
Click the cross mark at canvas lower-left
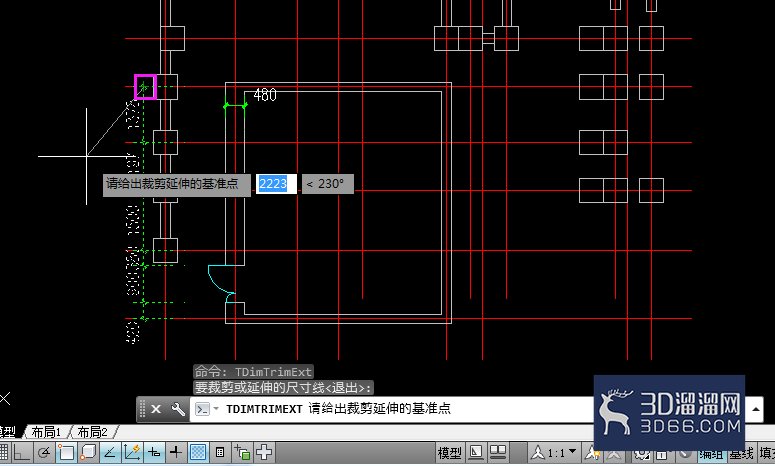click(x=4, y=399)
